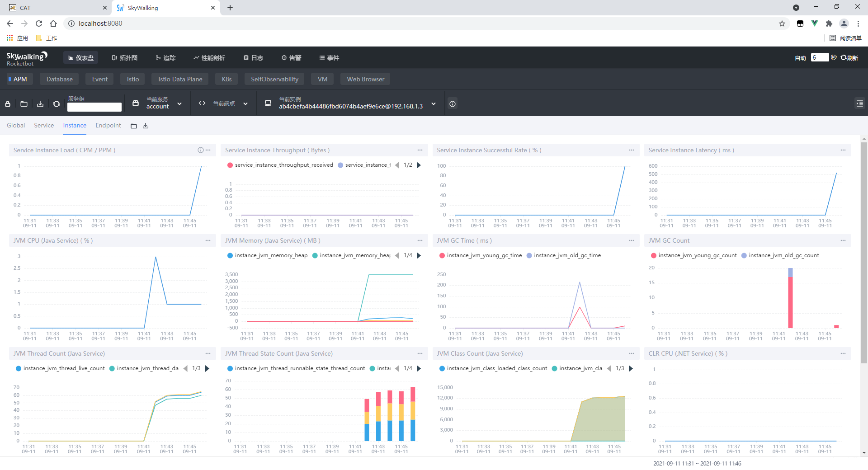Toggle instance_jvm_young_gc_time legend series

[x=481, y=255]
